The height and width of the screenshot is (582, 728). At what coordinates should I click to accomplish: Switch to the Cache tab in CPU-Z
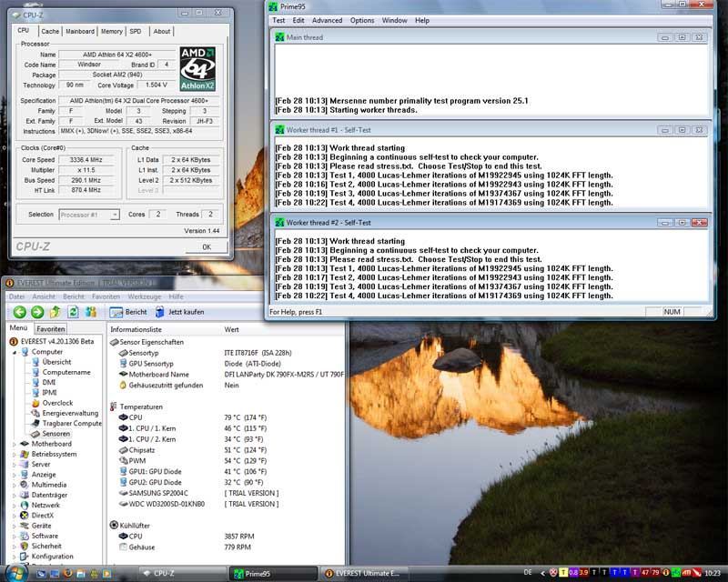tap(50, 31)
